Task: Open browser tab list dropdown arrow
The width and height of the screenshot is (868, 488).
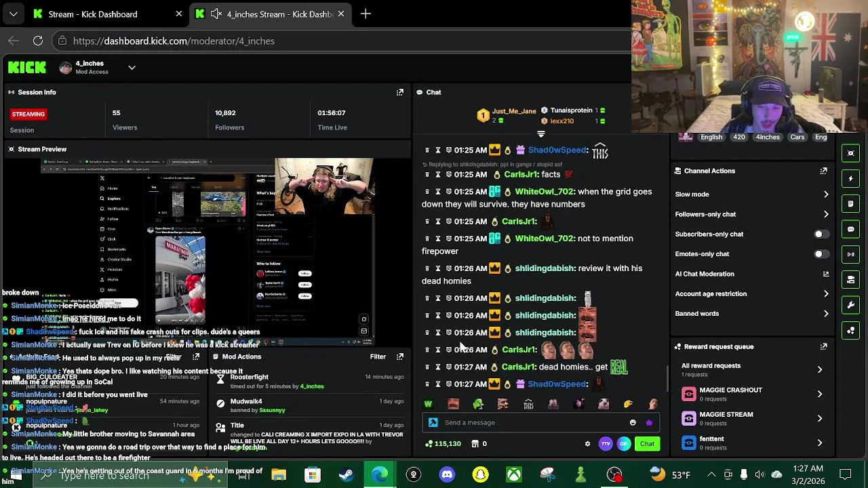Action: (14, 14)
